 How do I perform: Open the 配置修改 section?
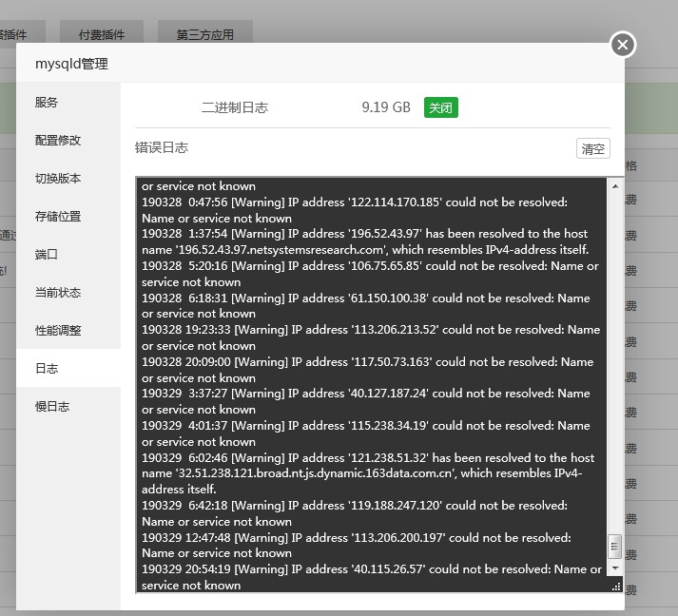(58, 141)
